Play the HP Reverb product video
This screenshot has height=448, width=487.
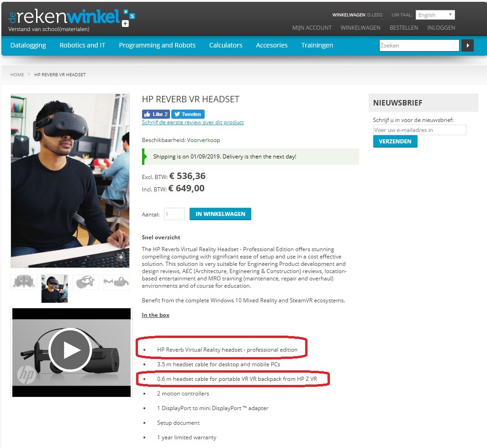point(70,350)
